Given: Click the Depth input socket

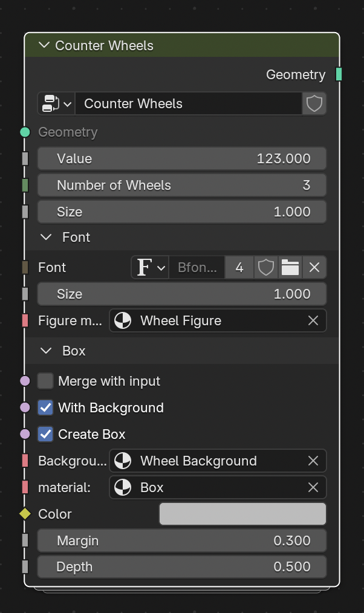Looking at the screenshot, I should click(25, 567).
